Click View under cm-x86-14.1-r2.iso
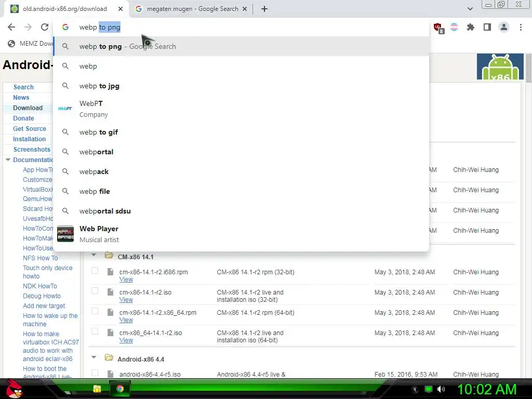The image size is (532, 399). [126, 300]
